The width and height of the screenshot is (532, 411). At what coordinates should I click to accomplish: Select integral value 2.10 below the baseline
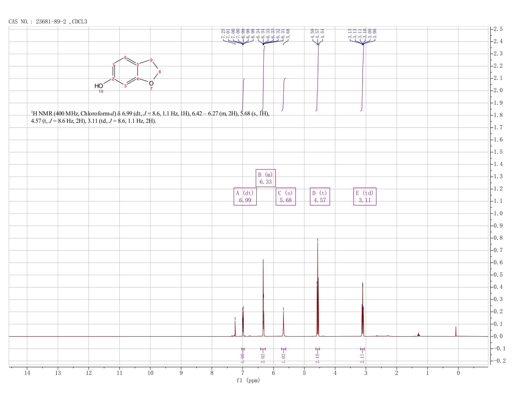click(317, 358)
